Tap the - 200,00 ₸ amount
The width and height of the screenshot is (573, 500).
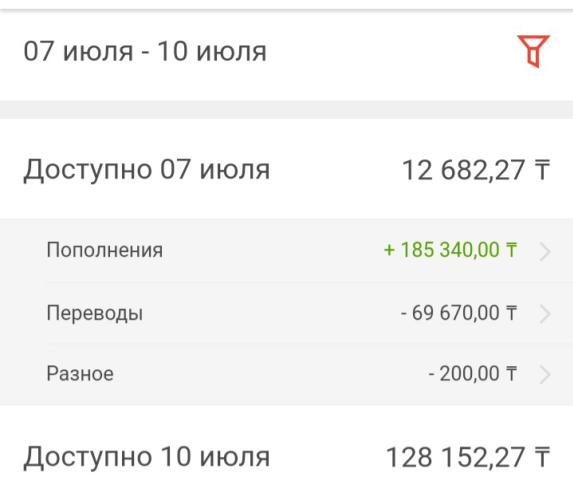click(x=473, y=374)
